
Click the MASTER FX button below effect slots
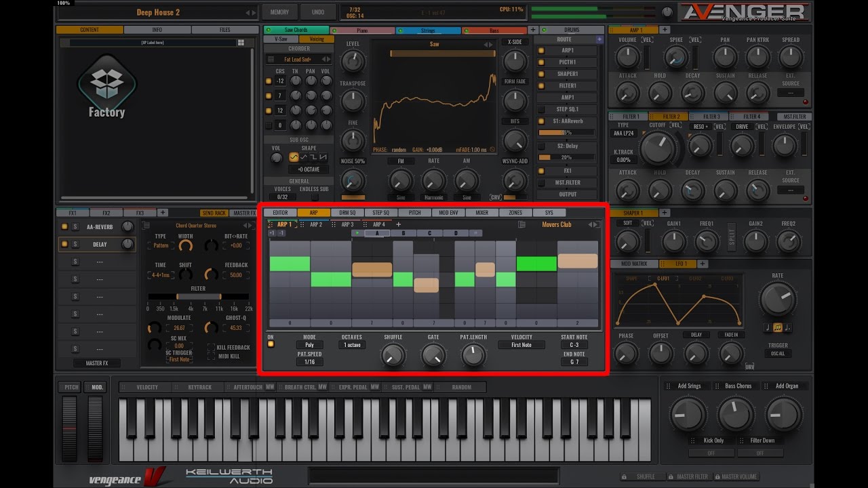tap(97, 363)
